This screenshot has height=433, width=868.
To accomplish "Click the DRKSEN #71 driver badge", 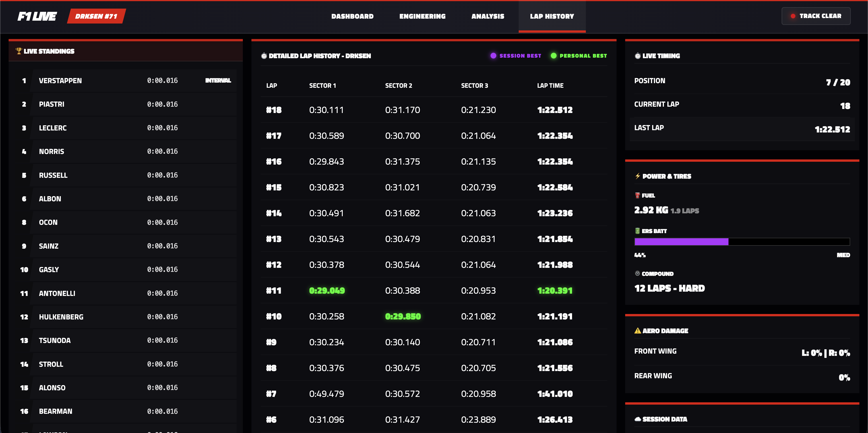I will 96,16.
